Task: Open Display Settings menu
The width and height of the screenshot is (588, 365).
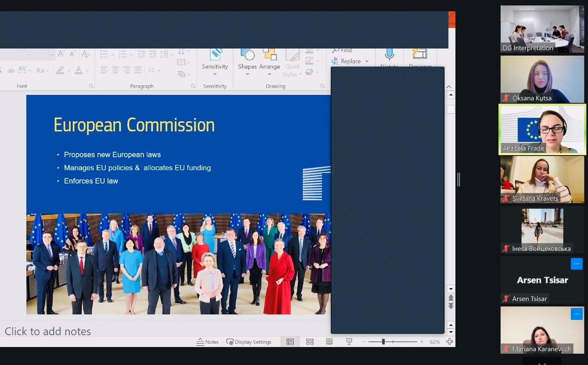Action: tap(249, 342)
